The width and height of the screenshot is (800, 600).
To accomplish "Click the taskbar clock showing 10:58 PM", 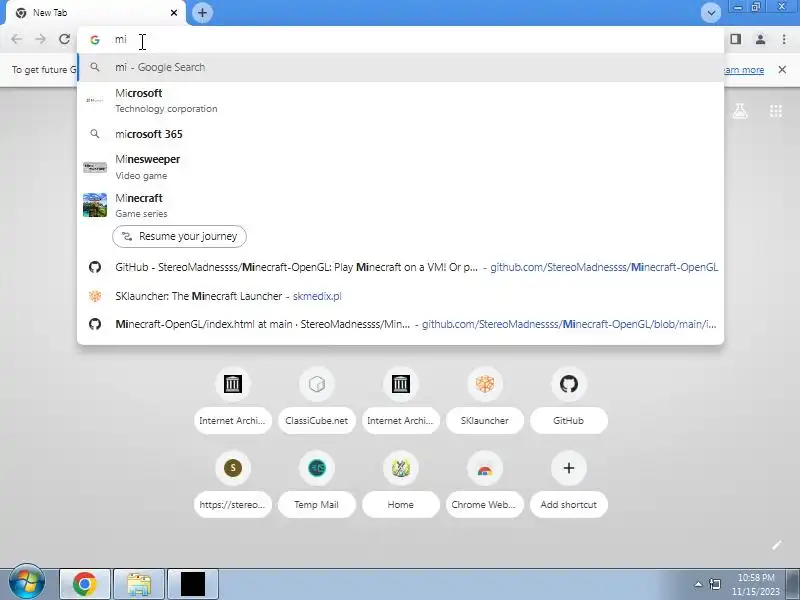I will pos(756,585).
